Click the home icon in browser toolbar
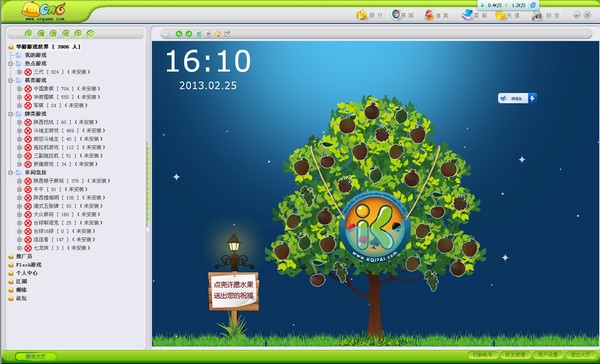This screenshot has width=600, height=364. click(217, 34)
